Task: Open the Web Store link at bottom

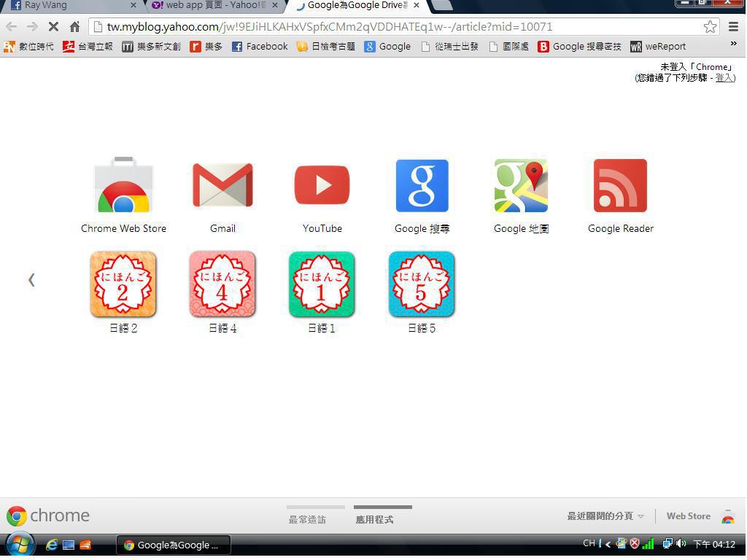Action: point(689,516)
